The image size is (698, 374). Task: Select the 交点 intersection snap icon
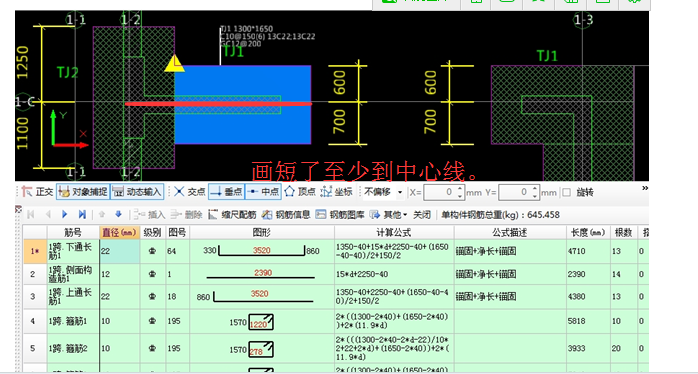pos(179,192)
